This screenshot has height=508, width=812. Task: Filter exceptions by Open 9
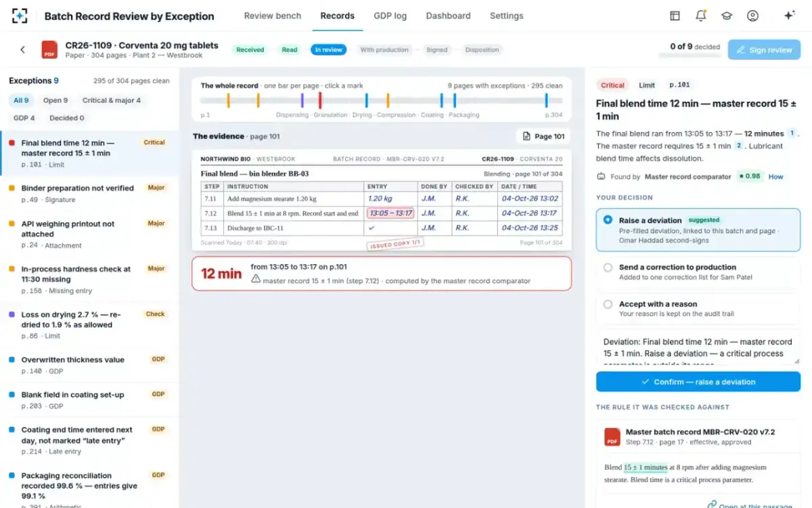[x=55, y=100]
